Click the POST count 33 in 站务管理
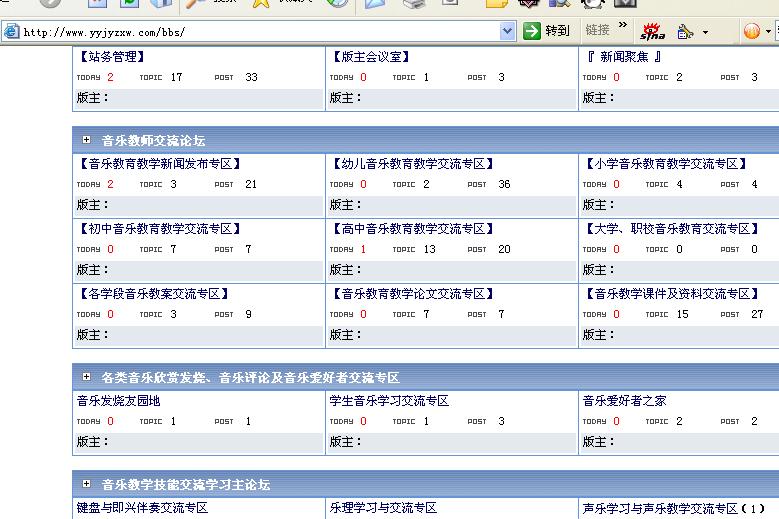779x519 pixels. (x=251, y=77)
